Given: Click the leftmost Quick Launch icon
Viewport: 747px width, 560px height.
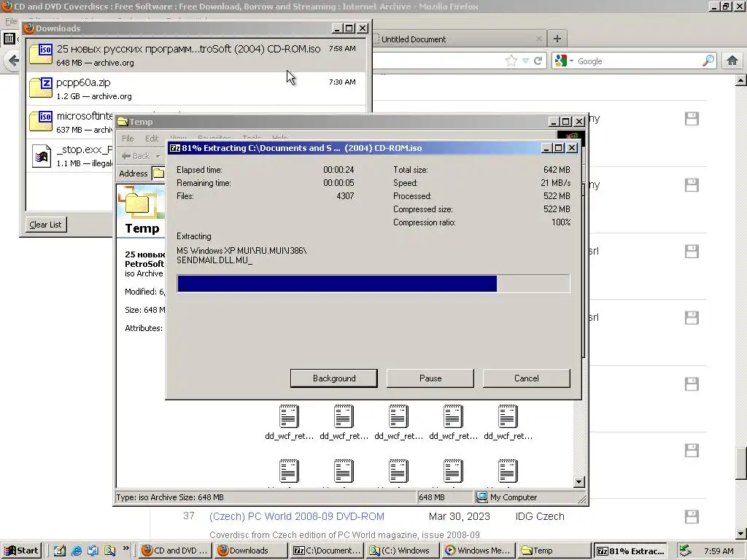Looking at the screenshot, I should [x=59, y=551].
